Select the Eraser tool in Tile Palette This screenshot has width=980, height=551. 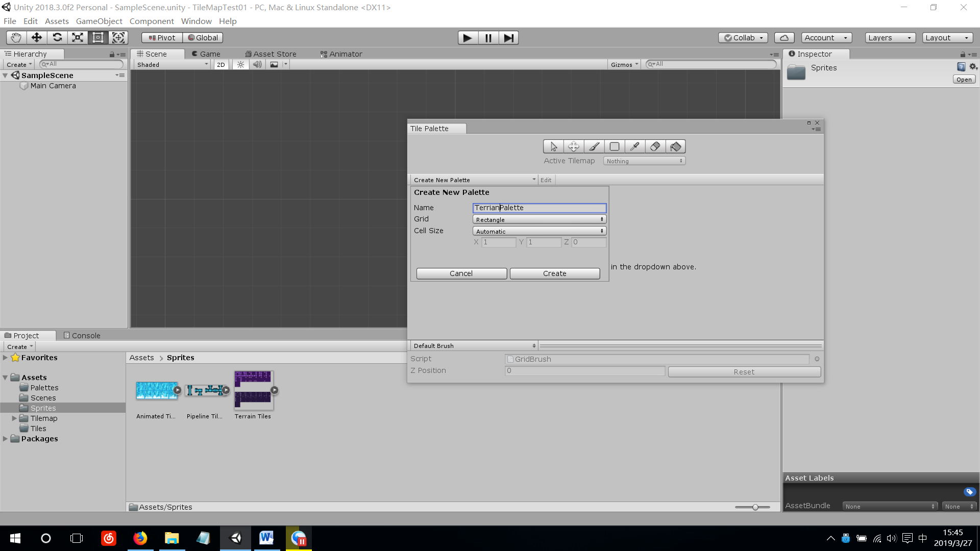655,147
